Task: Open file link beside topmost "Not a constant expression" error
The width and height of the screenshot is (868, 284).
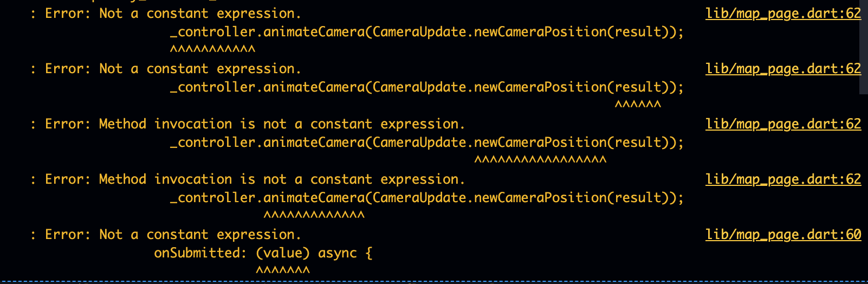Action: click(783, 14)
